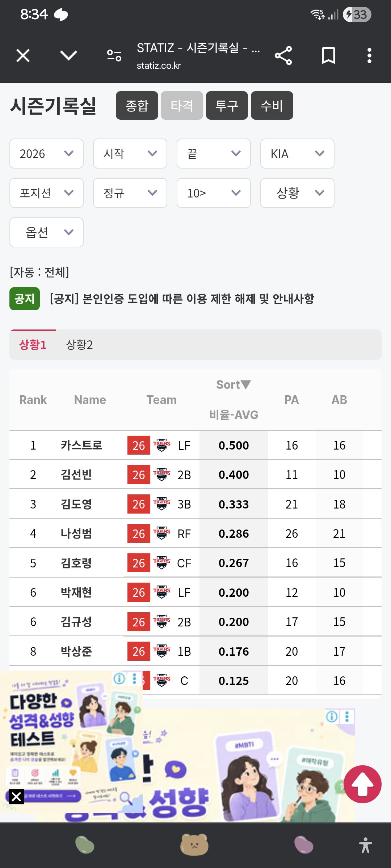The height and width of the screenshot is (868, 391).
Task: Close the small personality test ad
Action: coord(16,796)
